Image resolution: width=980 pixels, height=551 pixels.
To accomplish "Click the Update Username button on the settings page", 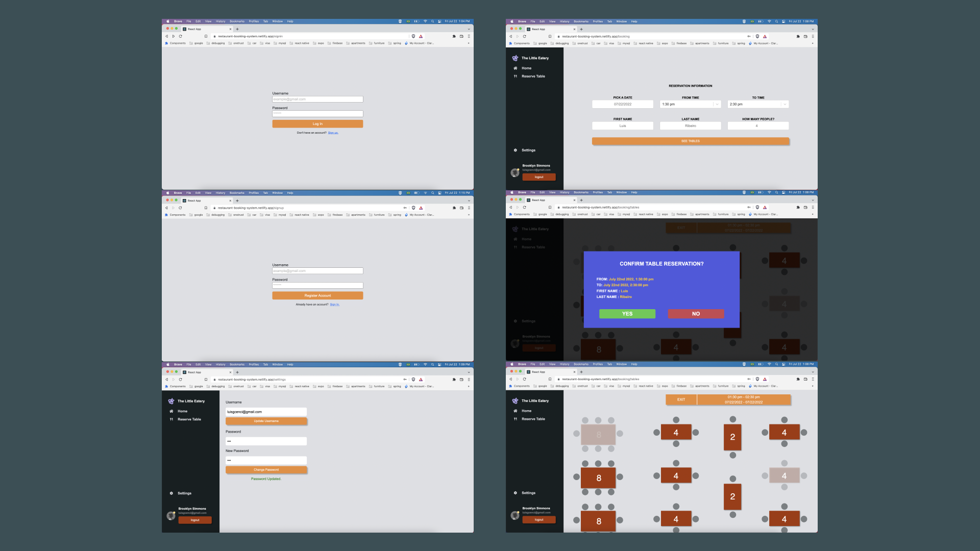I will [266, 421].
